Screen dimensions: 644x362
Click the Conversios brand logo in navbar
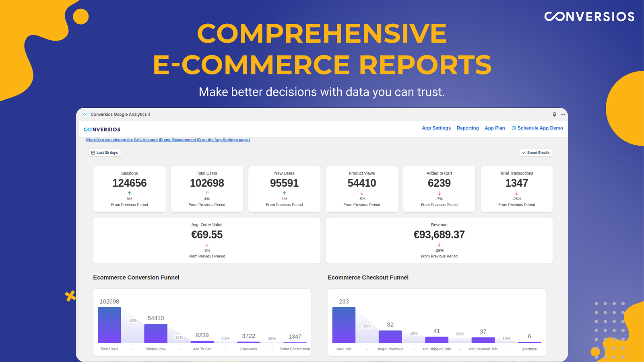[x=102, y=130]
